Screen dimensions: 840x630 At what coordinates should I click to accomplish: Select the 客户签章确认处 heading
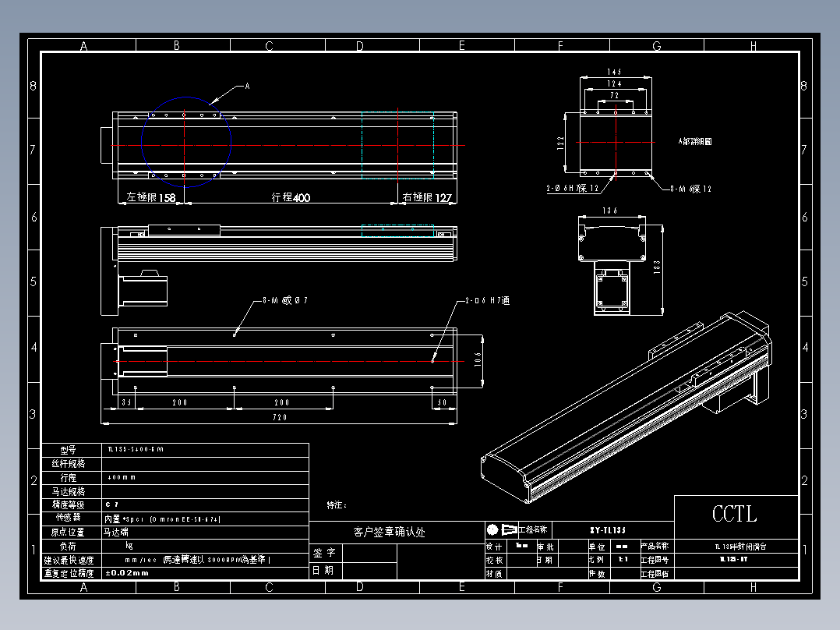pos(390,532)
